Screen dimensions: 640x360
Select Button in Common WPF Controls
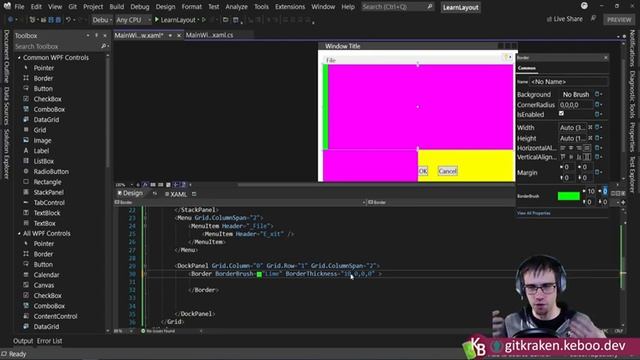tap(43, 89)
